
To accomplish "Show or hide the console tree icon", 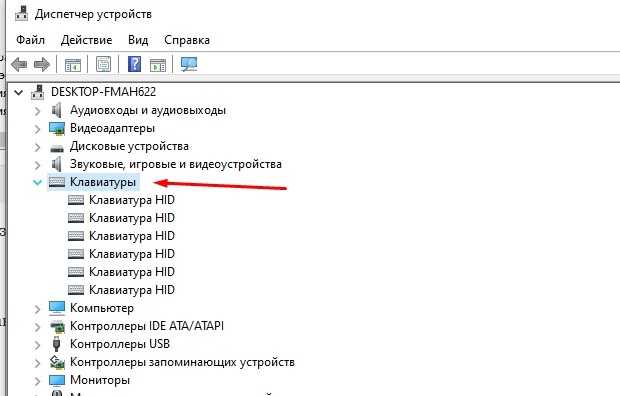I will click(x=73, y=64).
